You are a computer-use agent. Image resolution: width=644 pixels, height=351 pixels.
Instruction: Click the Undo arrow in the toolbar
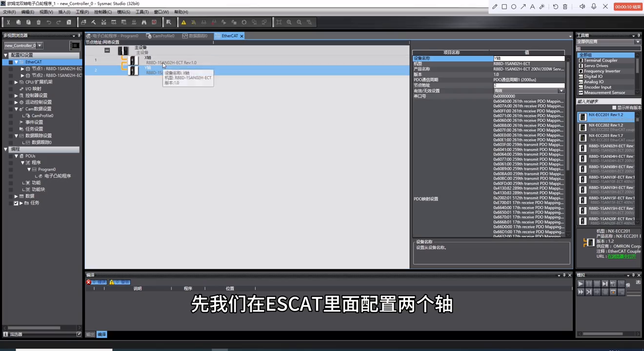(49, 22)
